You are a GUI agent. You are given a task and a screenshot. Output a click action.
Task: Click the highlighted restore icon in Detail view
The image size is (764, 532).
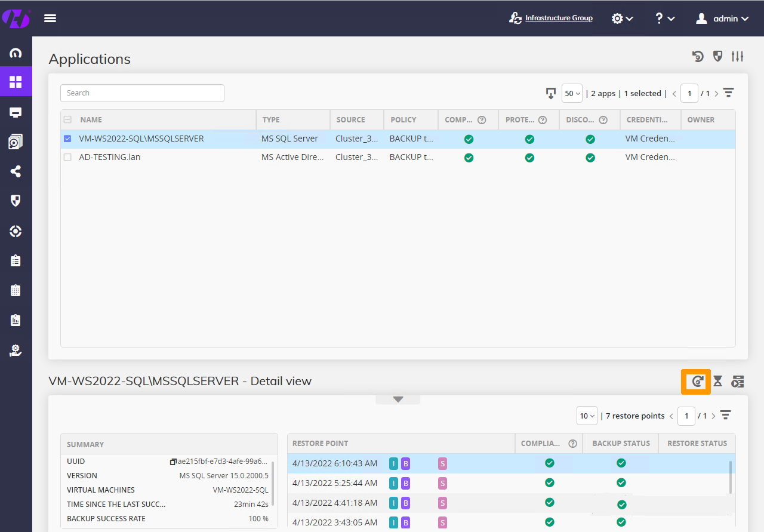click(x=695, y=381)
